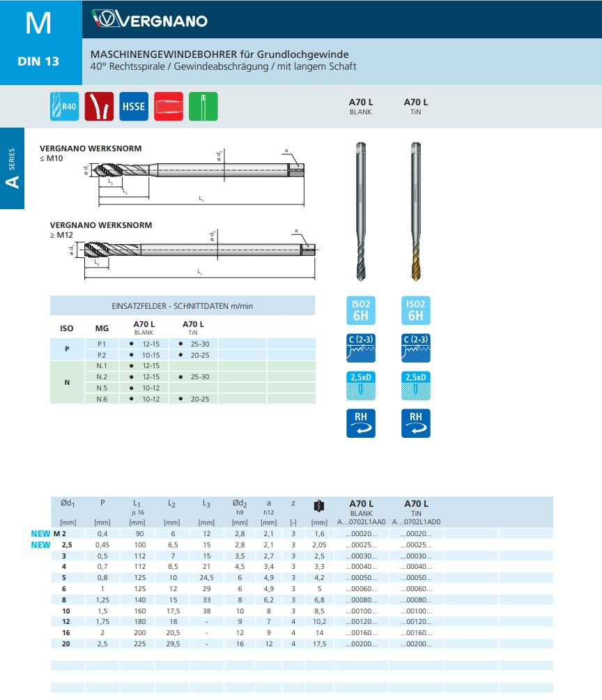Click the left C (2-3) chamfer icon
The width and height of the screenshot is (602, 700).
click(360, 348)
